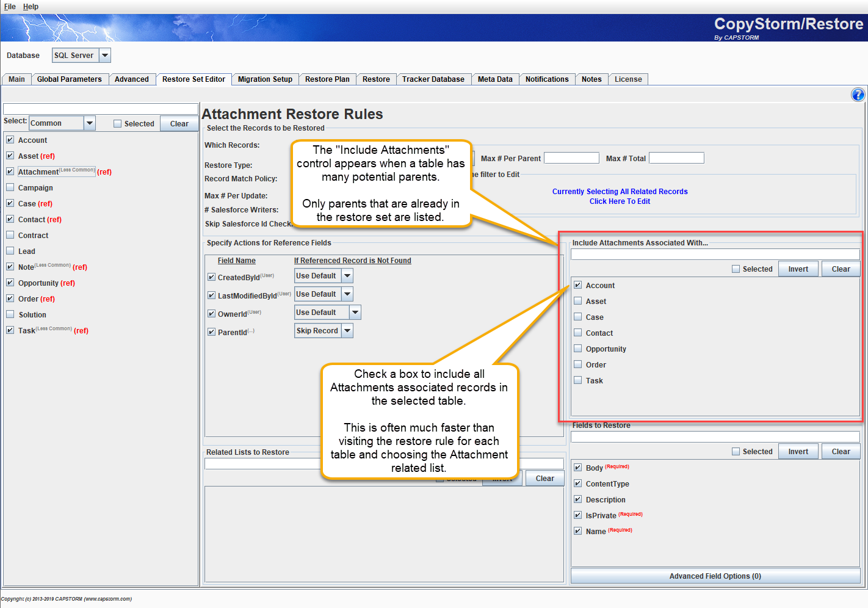The height and width of the screenshot is (608, 868).
Task: Open the SQL Server database dropdown
Action: point(105,56)
